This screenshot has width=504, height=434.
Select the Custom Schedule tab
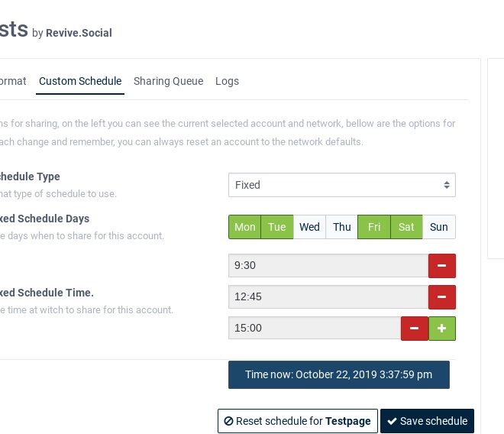click(80, 81)
